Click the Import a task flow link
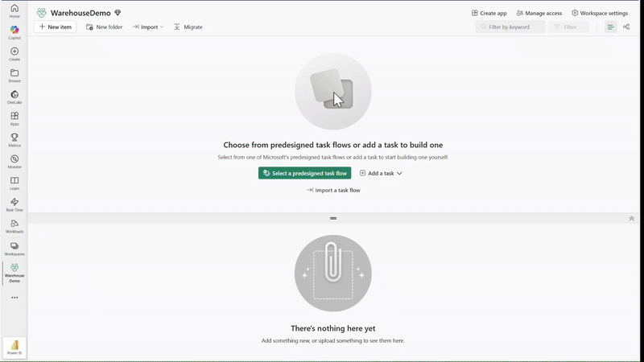This screenshot has width=644, height=362. (x=333, y=191)
